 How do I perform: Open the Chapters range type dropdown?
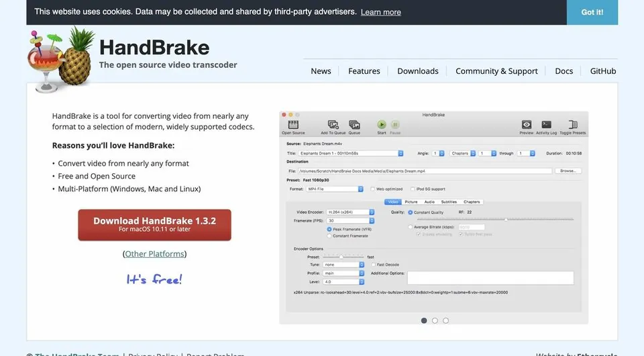(x=462, y=153)
